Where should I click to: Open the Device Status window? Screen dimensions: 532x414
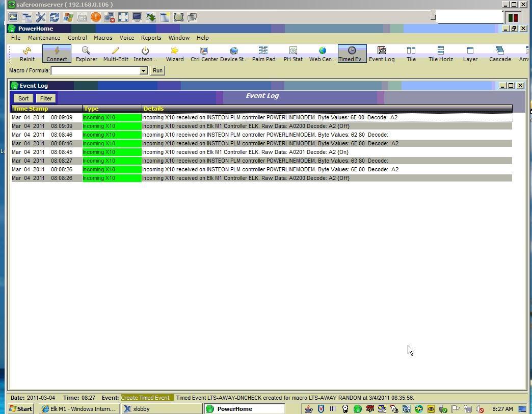pos(234,54)
